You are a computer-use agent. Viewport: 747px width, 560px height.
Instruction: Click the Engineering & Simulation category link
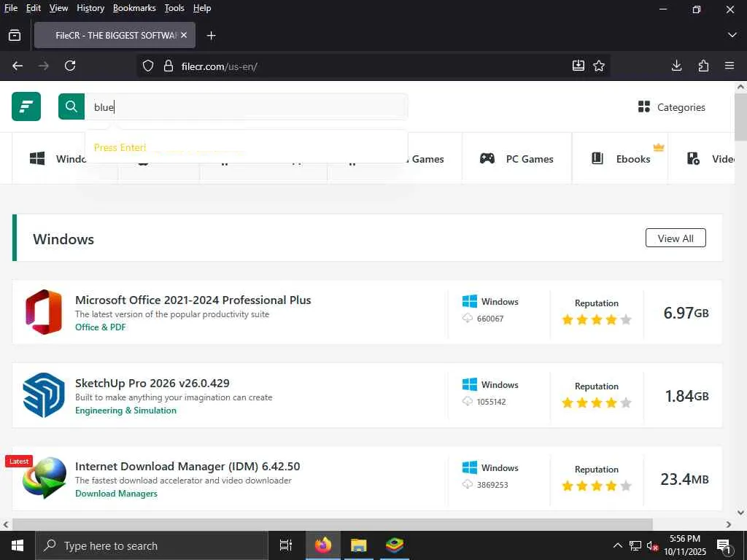pos(125,411)
